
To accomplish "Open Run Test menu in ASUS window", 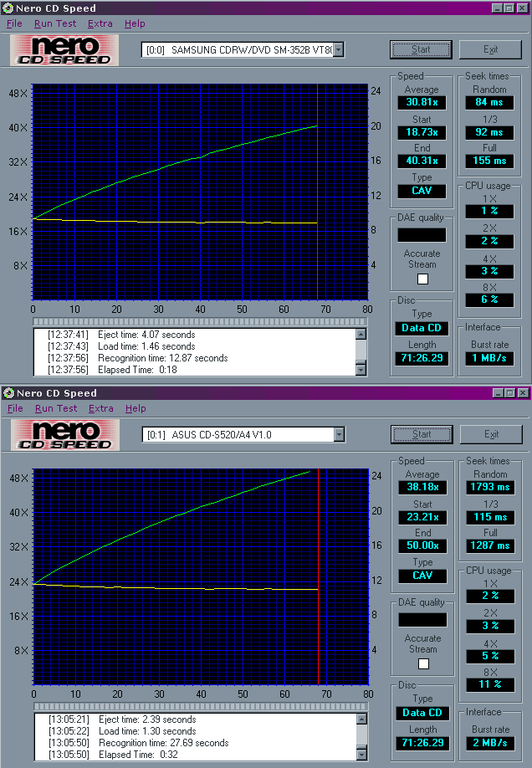I will click(x=56, y=408).
